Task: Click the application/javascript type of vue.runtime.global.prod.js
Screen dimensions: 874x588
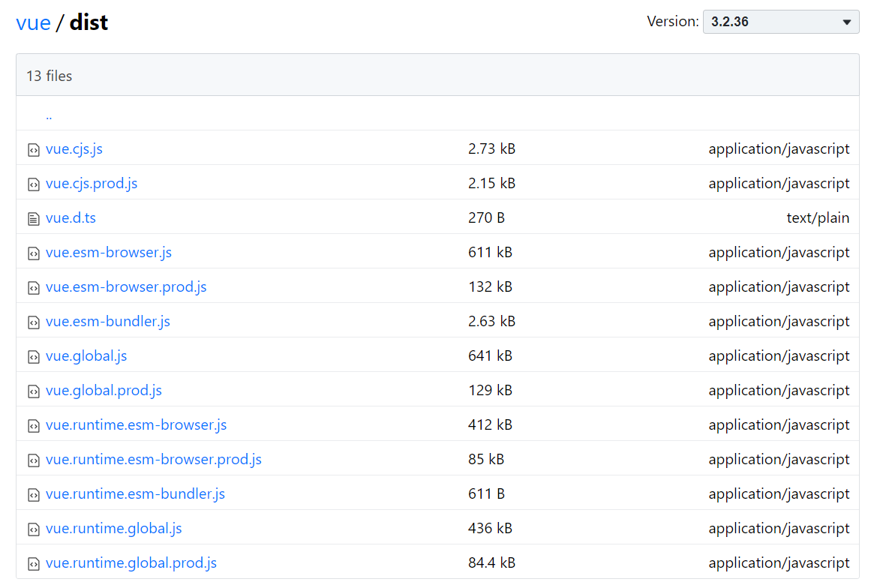Action: [x=779, y=563]
